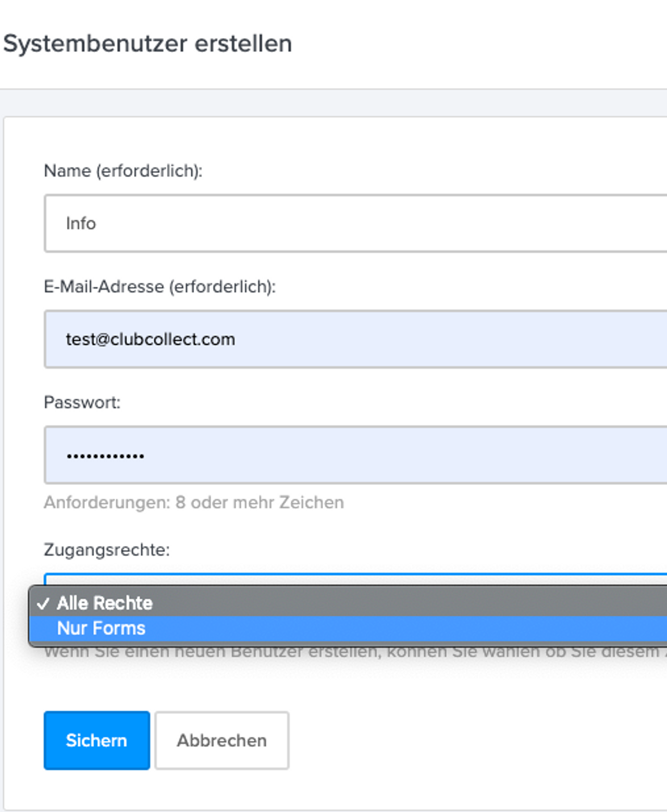Viewport: 667px width, 812px height.
Task: Click the checkmark beside Alle Rechte
Action: pos(43,604)
